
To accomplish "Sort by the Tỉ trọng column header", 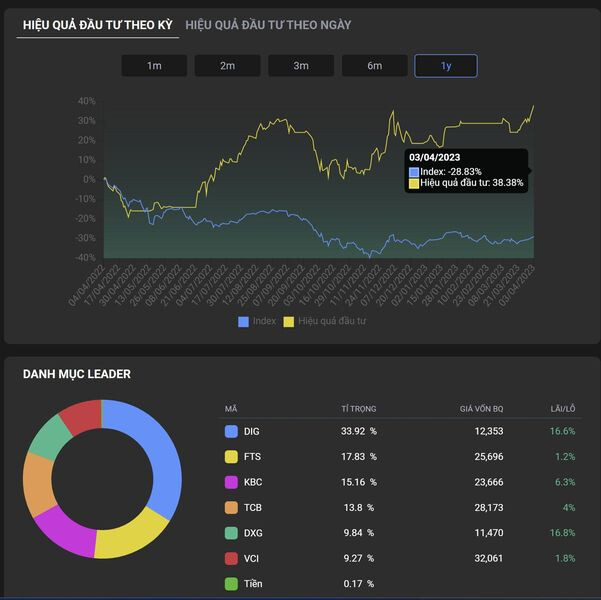I will (358, 409).
